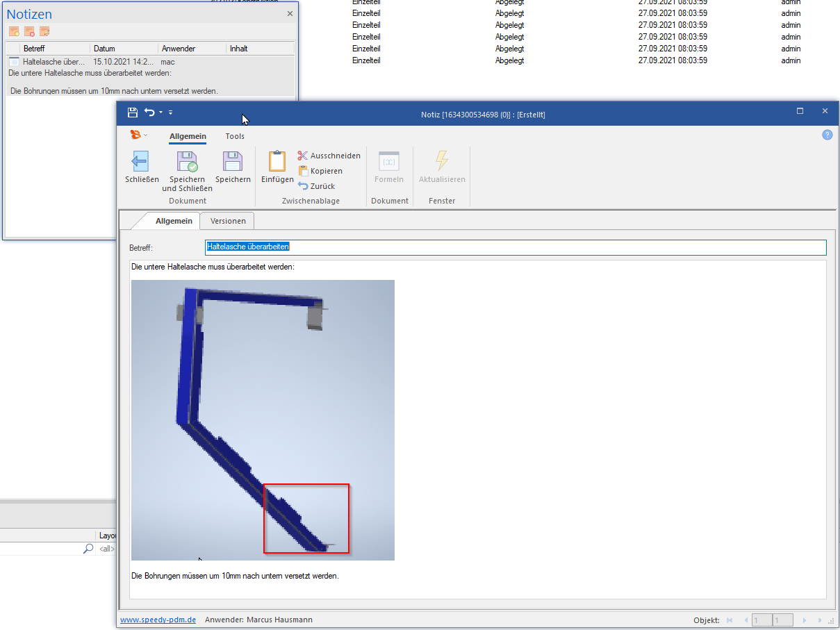
Task: Edit note icon in Notizen toolbar
Action: [x=44, y=31]
